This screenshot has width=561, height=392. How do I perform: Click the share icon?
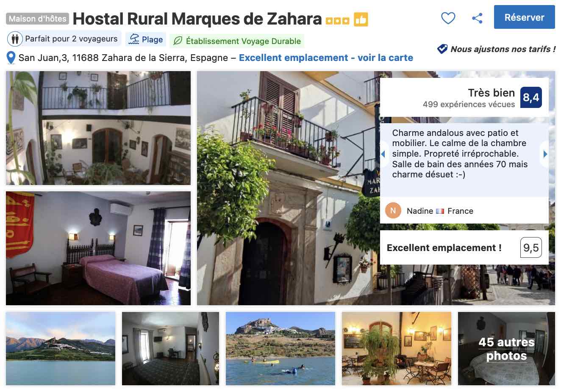pyautogui.click(x=477, y=18)
